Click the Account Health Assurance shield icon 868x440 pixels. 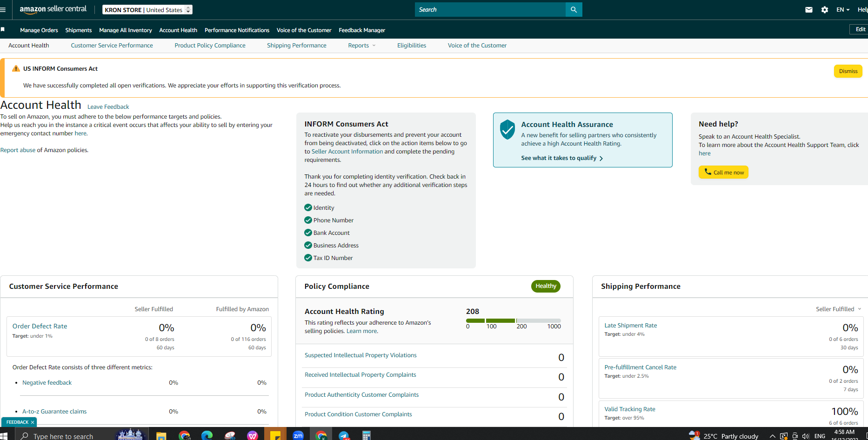(507, 129)
